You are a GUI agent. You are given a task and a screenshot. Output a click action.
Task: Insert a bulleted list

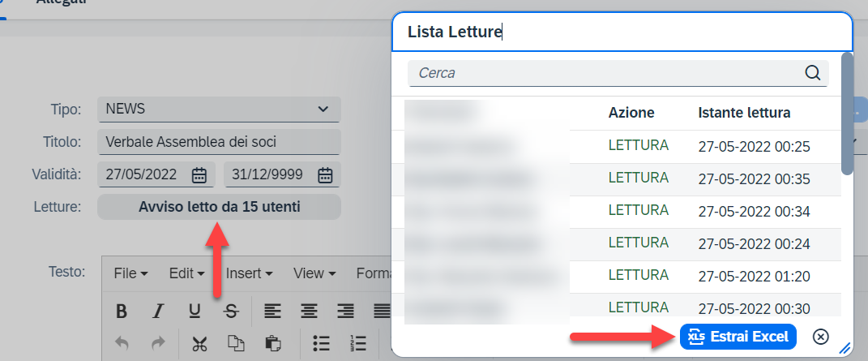point(321,343)
